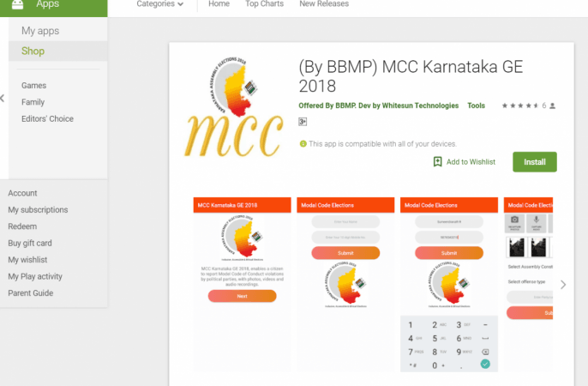Viewport: 588px width, 386px height.
Task: Open third screenshot showing numeric keypad
Action: 449,284
